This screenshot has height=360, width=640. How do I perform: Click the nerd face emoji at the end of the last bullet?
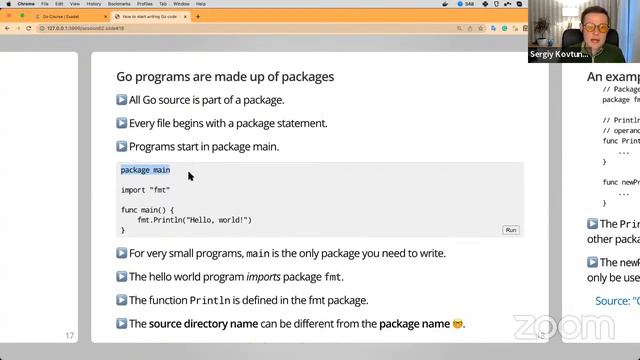click(x=458, y=324)
